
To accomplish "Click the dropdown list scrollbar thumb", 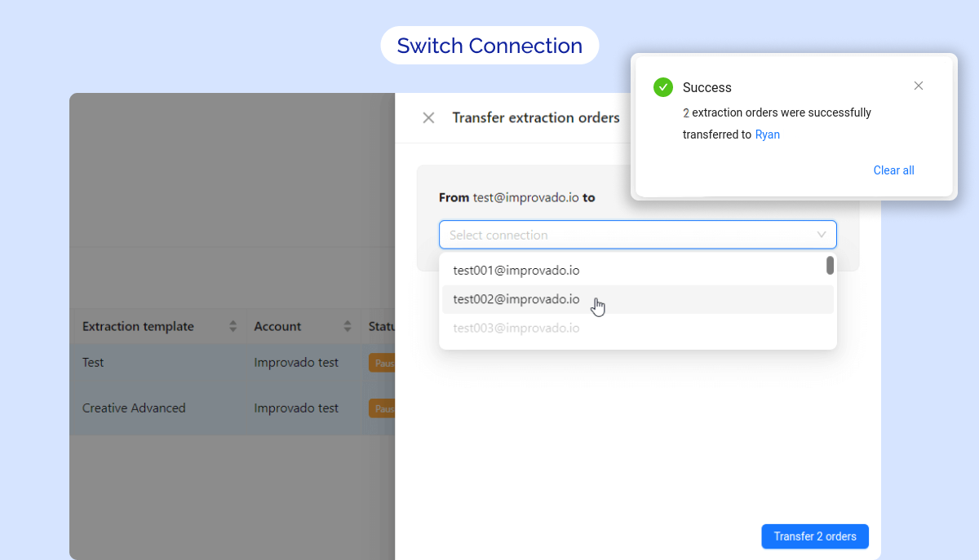I will (830, 266).
